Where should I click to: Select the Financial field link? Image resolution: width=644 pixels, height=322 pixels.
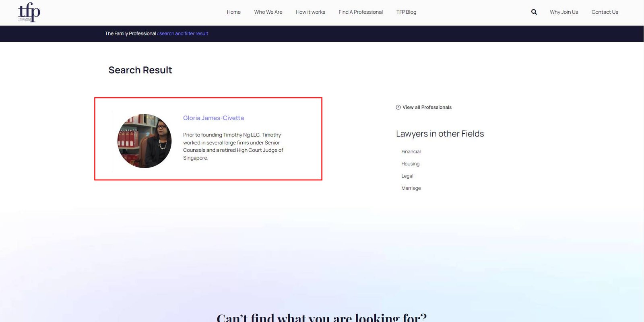point(411,152)
